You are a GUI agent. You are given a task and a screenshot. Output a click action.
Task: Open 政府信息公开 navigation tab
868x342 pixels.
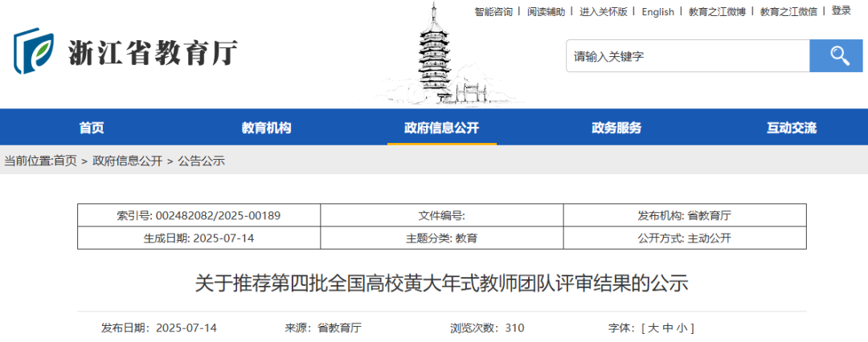pos(441,128)
